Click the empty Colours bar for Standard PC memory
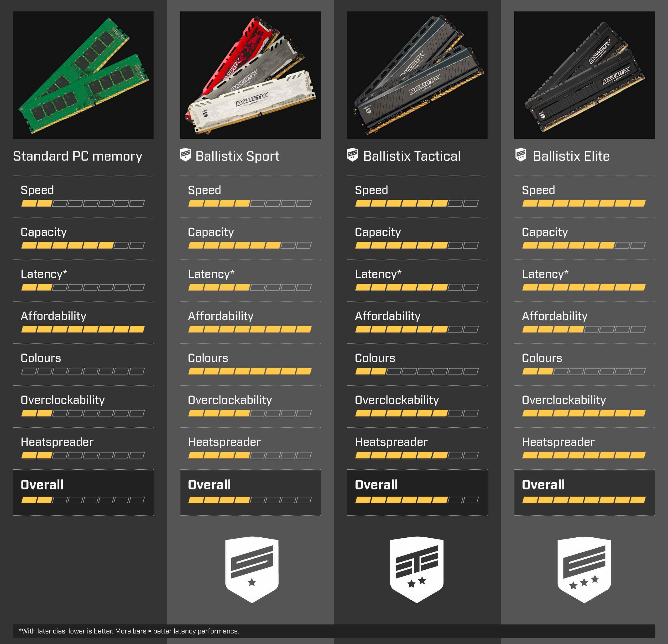 tap(83, 371)
